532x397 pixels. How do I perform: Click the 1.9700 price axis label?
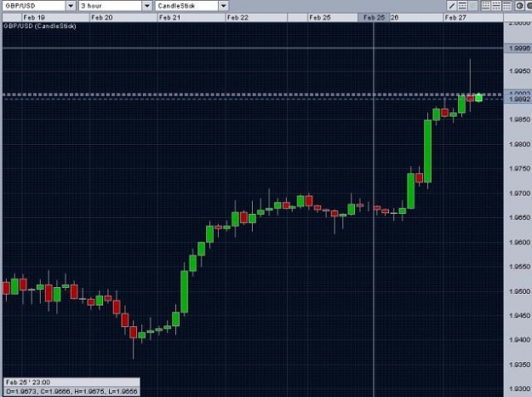519,193
